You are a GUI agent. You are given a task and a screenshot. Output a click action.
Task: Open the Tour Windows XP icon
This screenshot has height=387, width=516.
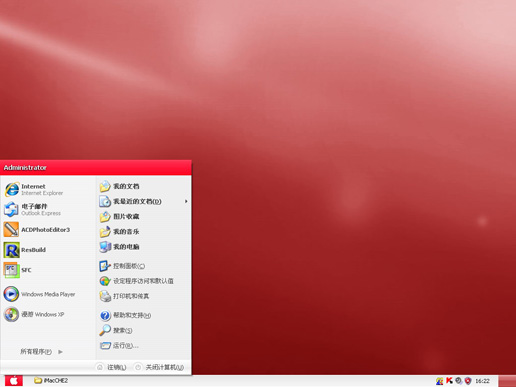[11, 314]
